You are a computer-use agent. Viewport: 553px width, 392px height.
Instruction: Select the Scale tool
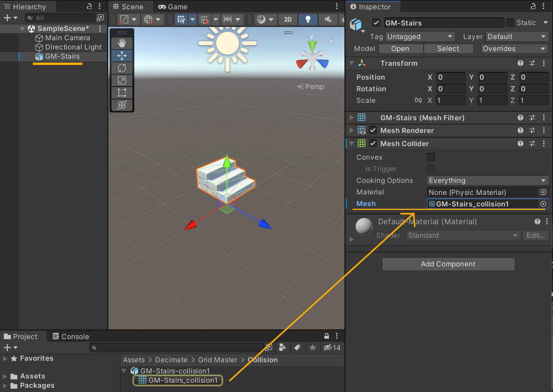click(x=122, y=80)
